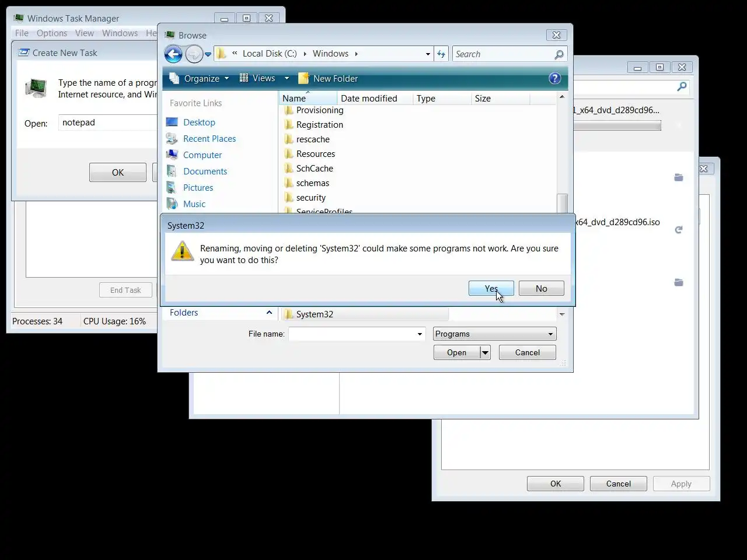The width and height of the screenshot is (747, 560).
Task: Select the SchCache folder
Action: tap(315, 169)
